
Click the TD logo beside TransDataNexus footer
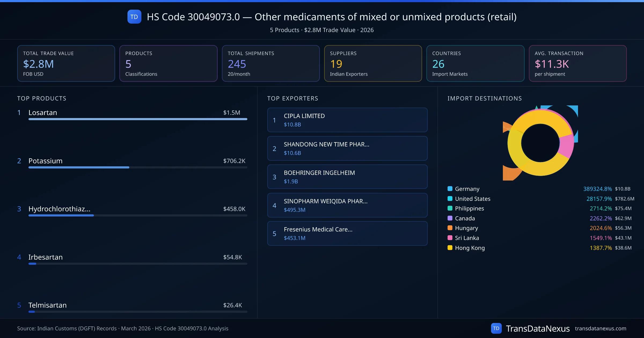(x=496, y=328)
